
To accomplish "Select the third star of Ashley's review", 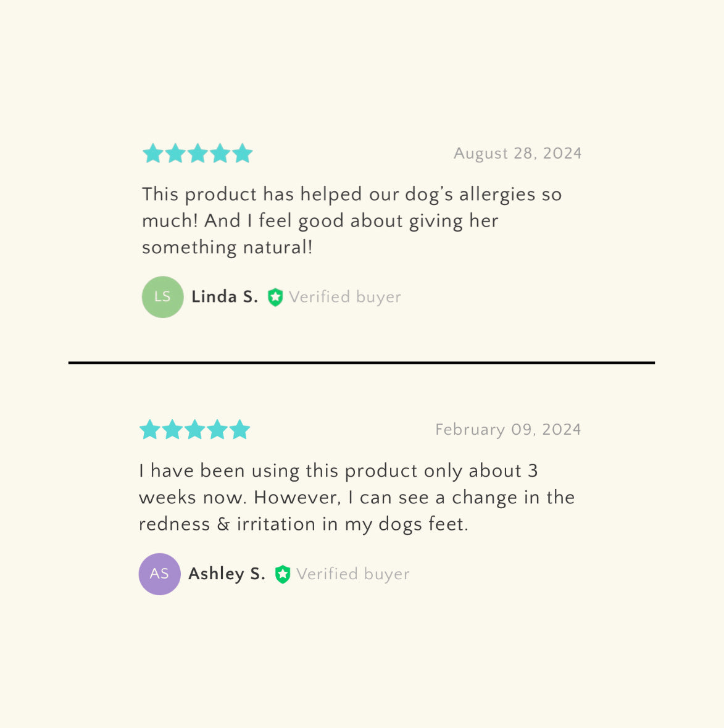I will [194, 430].
